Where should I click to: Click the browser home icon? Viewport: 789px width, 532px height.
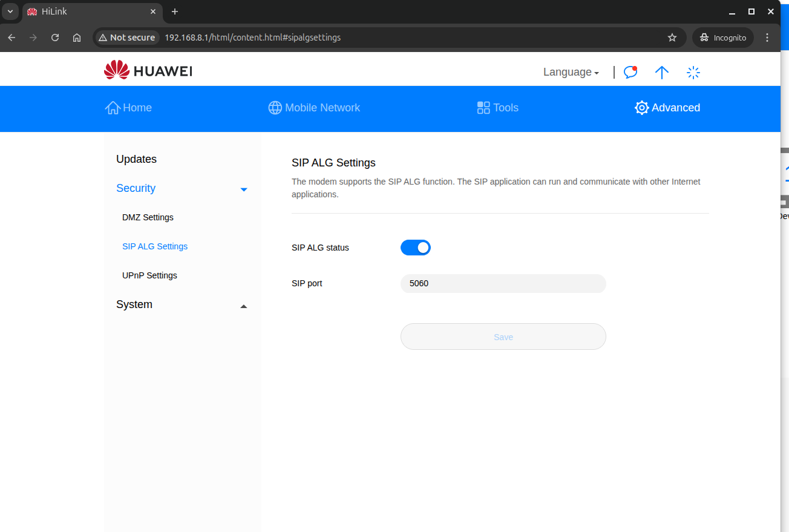77,38
